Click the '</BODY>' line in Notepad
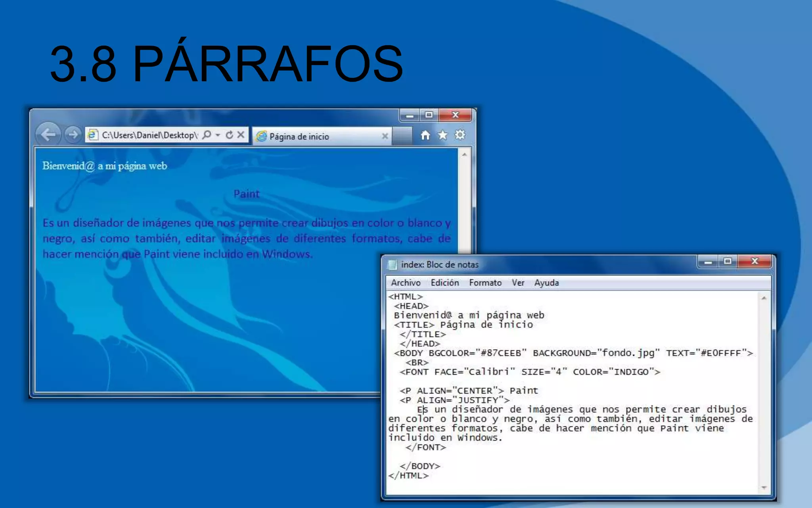Viewport: 812px width, 508px height. 420,466
